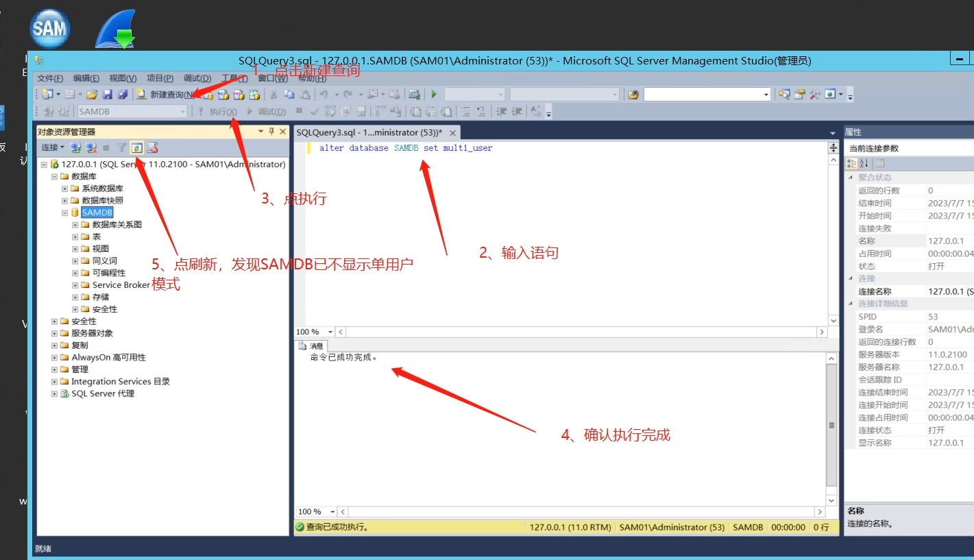The width and height of the screenshot is (974, 560).
Task: Expand the 系统数据库 folder node
Action: [65, 188]
